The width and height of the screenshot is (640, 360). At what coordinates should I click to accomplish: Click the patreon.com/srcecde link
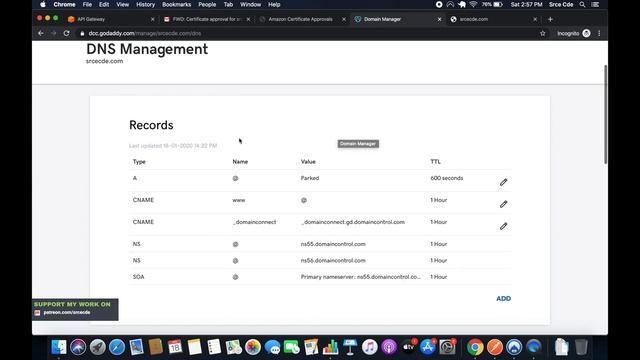[x=67, y=313]
